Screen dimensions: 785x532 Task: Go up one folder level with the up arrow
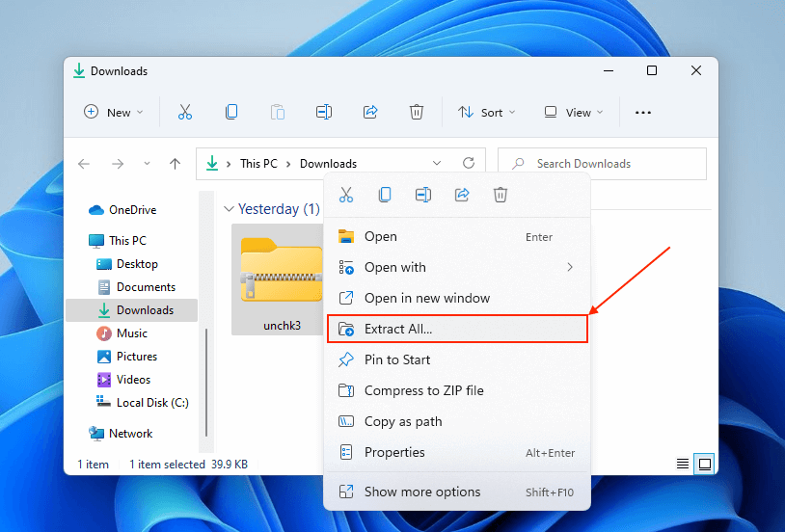pyautogui.click(x=175, y=164)
